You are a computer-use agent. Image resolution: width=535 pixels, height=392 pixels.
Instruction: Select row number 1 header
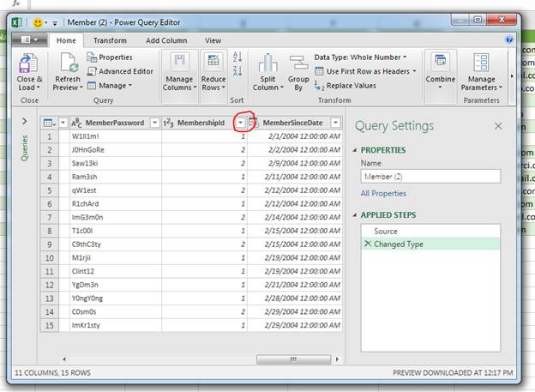(50, 136)
